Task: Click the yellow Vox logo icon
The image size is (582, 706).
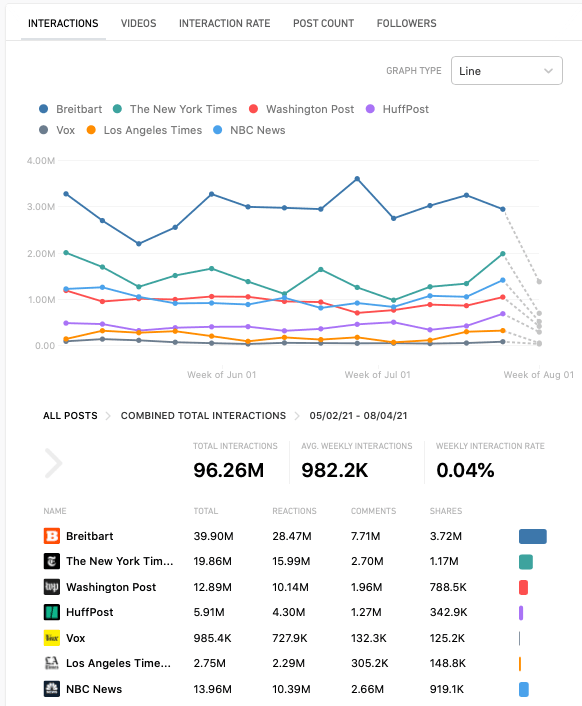Action: click(x=52, y=638)
